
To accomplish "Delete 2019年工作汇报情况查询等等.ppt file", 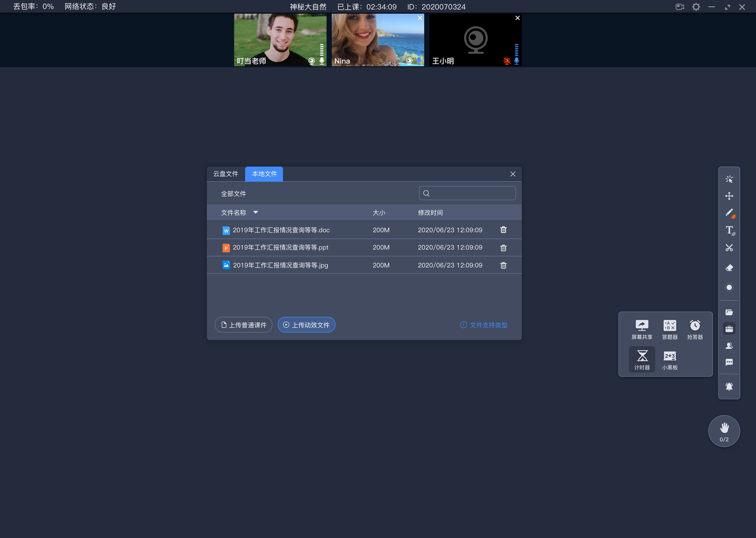I will coord(503,247).
